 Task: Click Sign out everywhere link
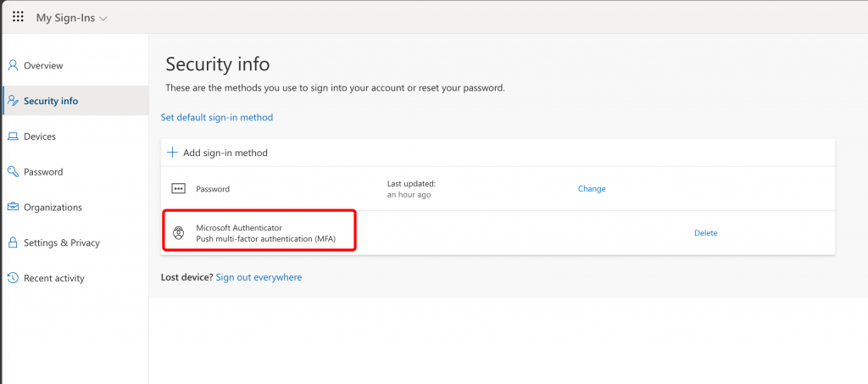tap(259, 277)
